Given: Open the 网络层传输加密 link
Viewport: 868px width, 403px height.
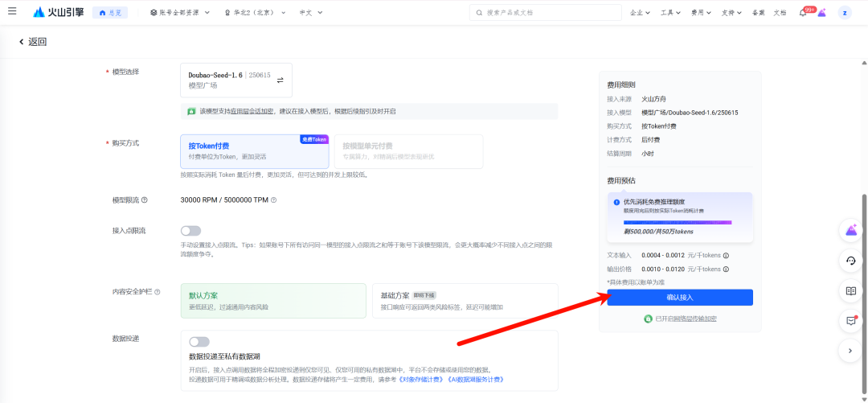Looking at the screenshot, I should (x=695, y=319).
